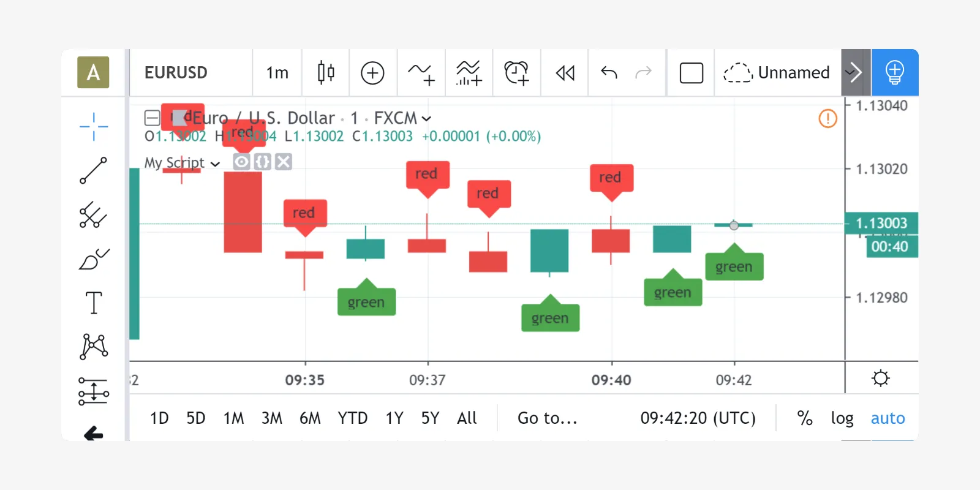
Task: Select the Text annotation tool
Action: (x=94, y=303)
